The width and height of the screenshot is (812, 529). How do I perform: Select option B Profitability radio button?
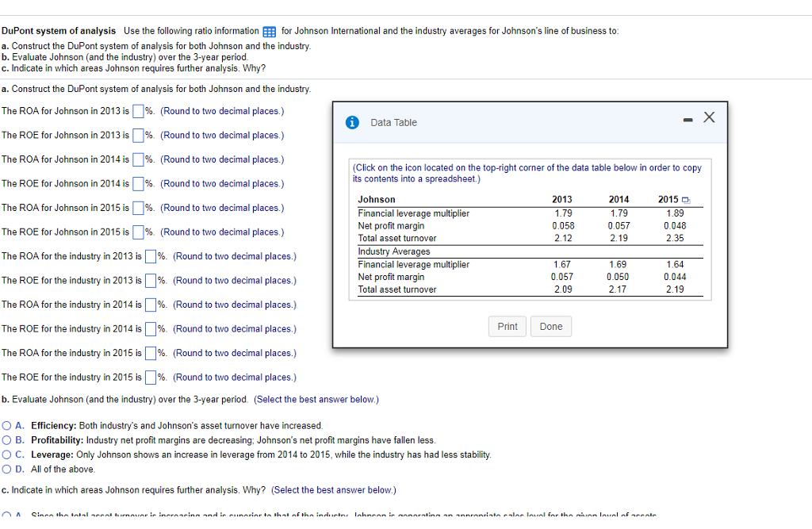coord(7,440)
